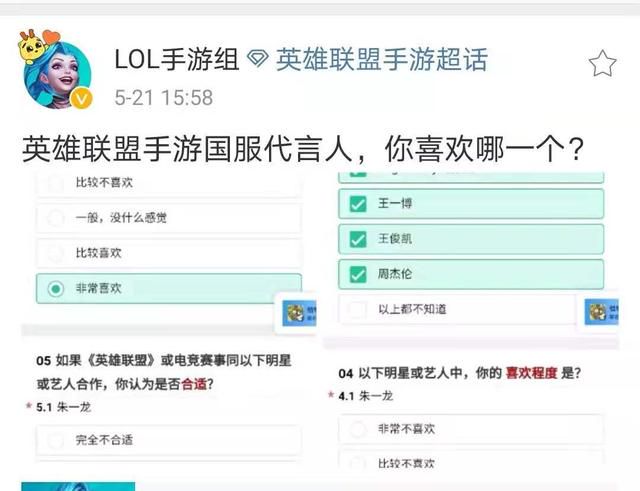Screen dimensions: 640x491
Task: Select the 比较不喜欢 option in left survey
Action: [169, 183]
